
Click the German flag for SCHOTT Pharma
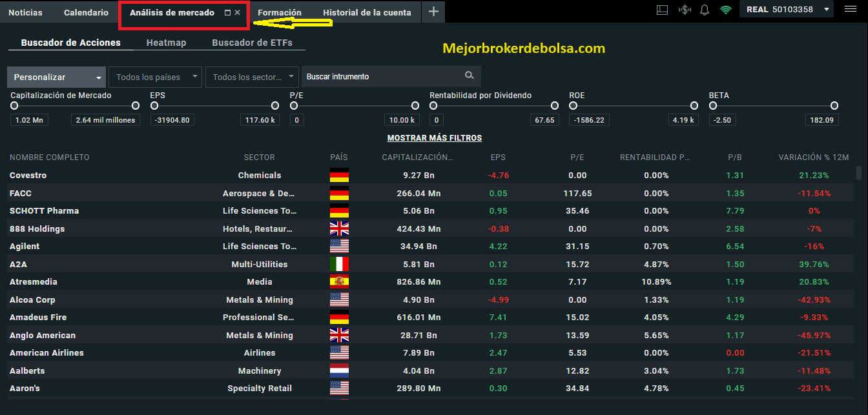point(339,210)
